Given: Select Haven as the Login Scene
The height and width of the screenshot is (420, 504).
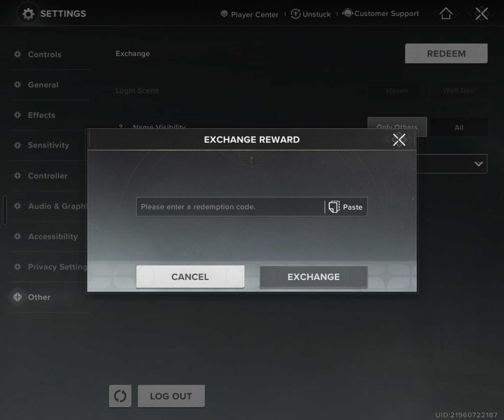Looking at the screenshot, I should [x=397, y=90].
